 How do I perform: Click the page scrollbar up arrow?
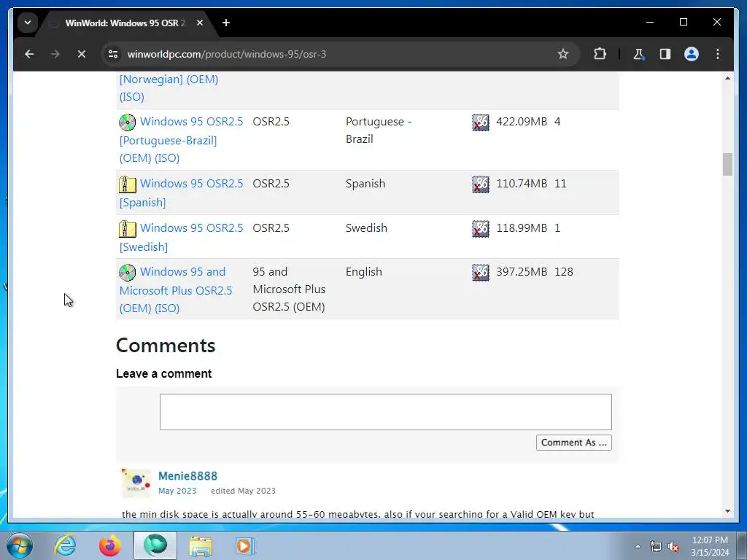pyautogui.click(x=727, y=77)
